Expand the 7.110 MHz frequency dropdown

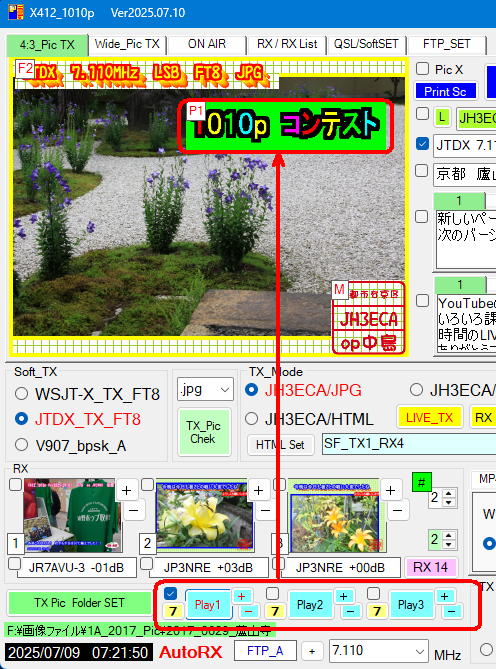point(378,651)
